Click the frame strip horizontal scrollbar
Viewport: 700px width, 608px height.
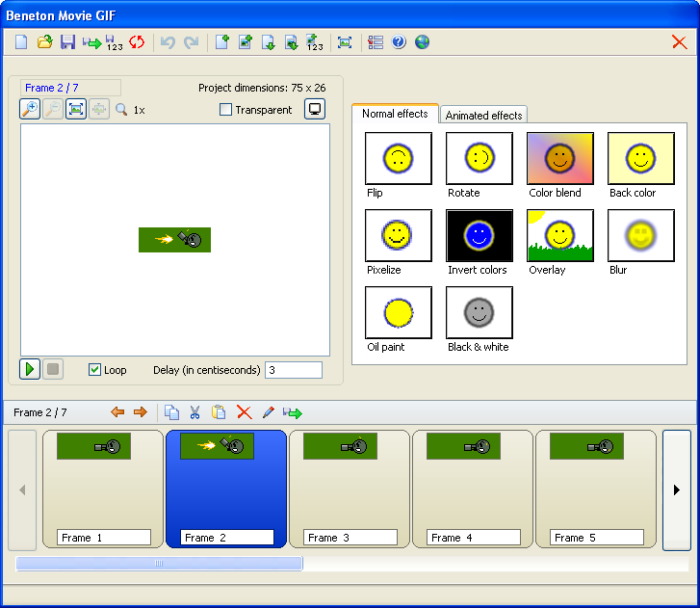tap(160, 564)
